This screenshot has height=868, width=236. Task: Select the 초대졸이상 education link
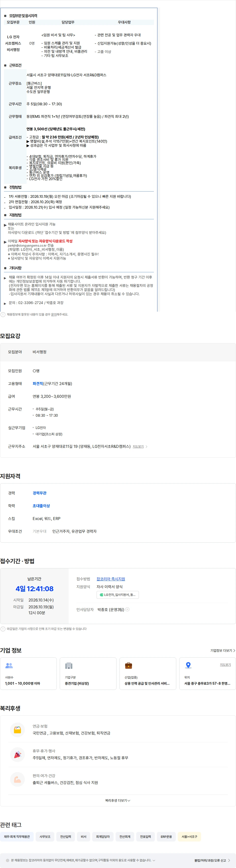coord(41,506)
